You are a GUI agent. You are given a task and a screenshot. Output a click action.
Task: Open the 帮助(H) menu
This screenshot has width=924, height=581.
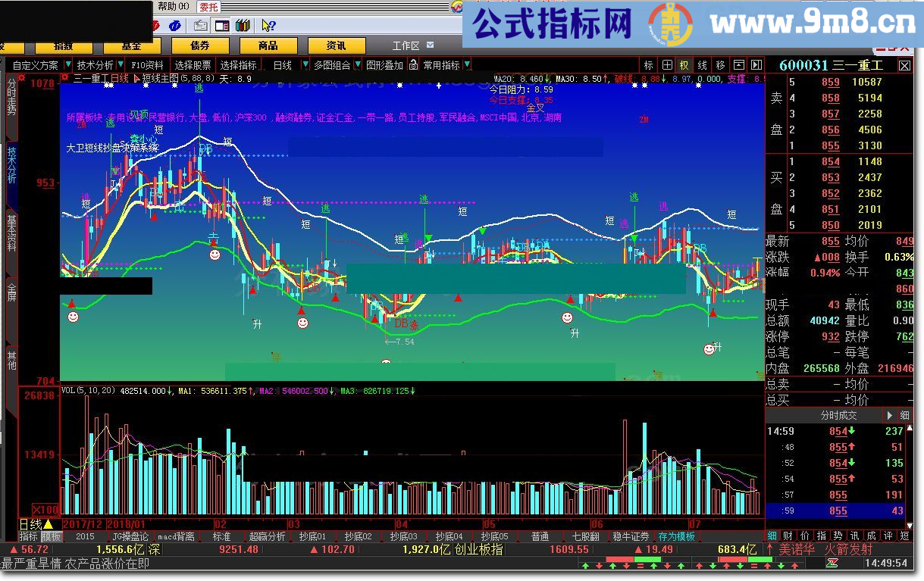pyautogui.click(x=174, y=7)
